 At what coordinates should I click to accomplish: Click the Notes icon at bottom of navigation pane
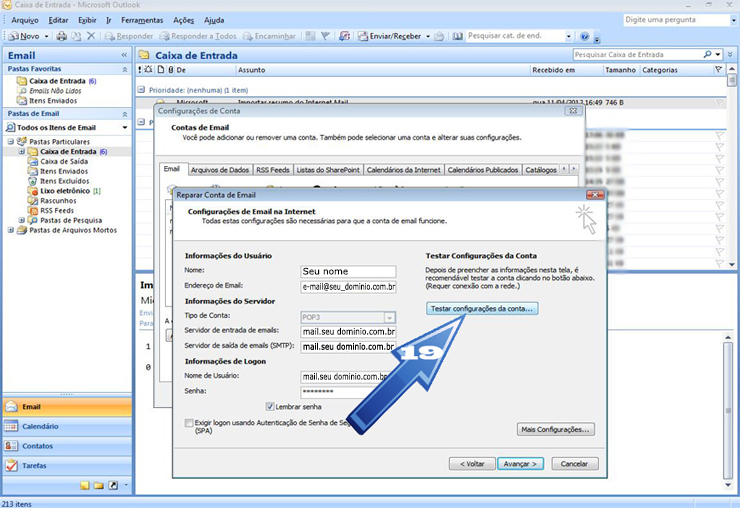click(x=85, y=486)
